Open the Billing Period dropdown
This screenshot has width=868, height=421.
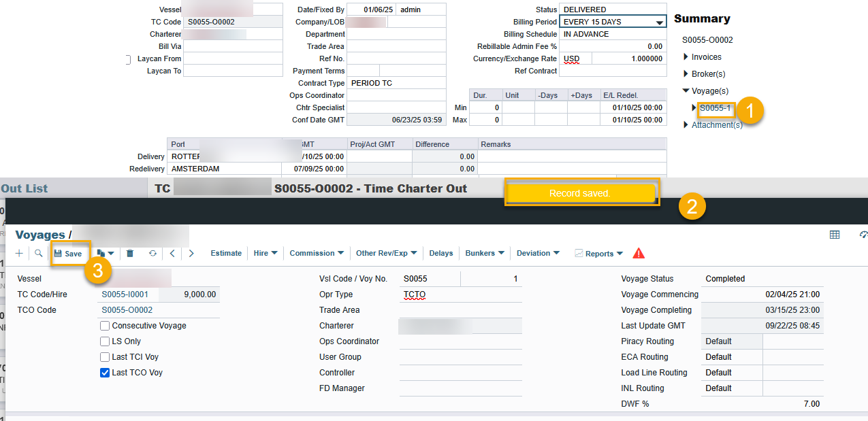point(658,22)
